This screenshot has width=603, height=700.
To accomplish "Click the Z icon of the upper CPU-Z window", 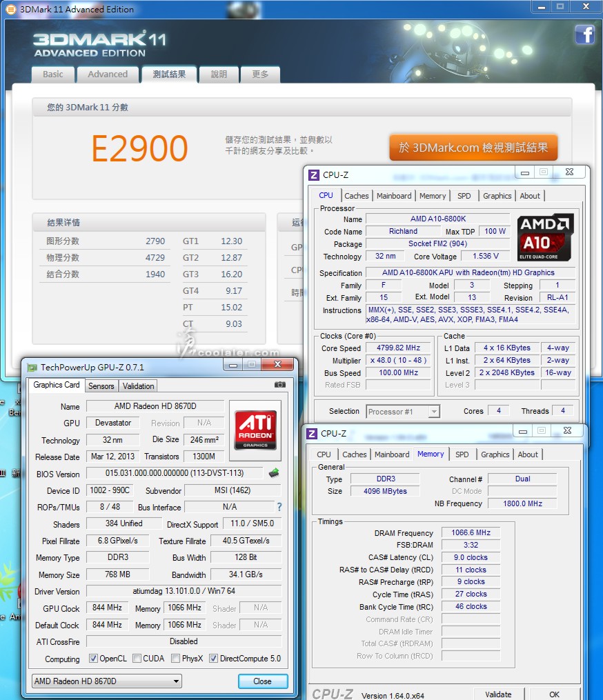I will 314,175.
